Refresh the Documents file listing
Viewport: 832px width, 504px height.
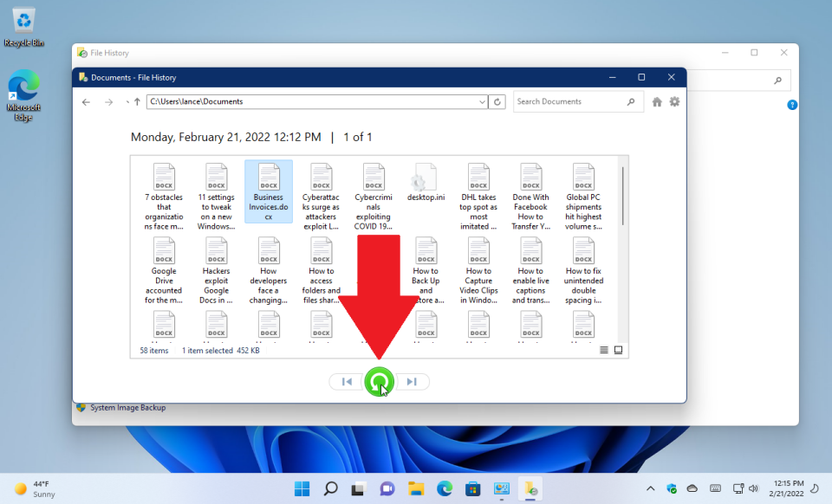497,102
